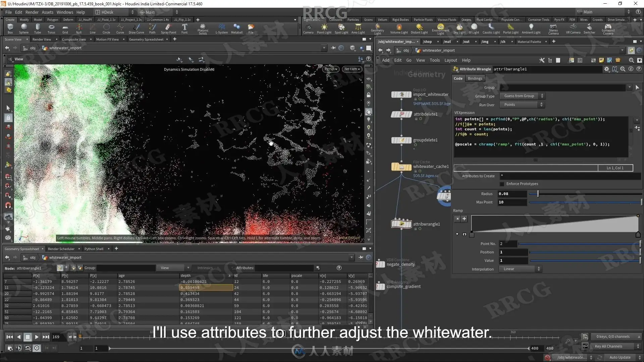Add a Sky Light from shelf
This screenshot has height=362, width=644.
tap(460, 29)
